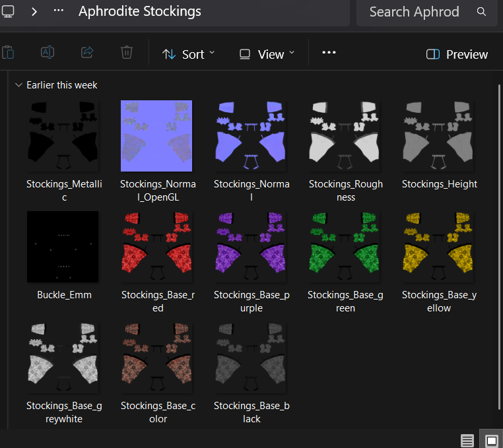This screenshot has width=503, height=448.
Task: Click the Buckle_Emm file name
Action: click(64, 295)
